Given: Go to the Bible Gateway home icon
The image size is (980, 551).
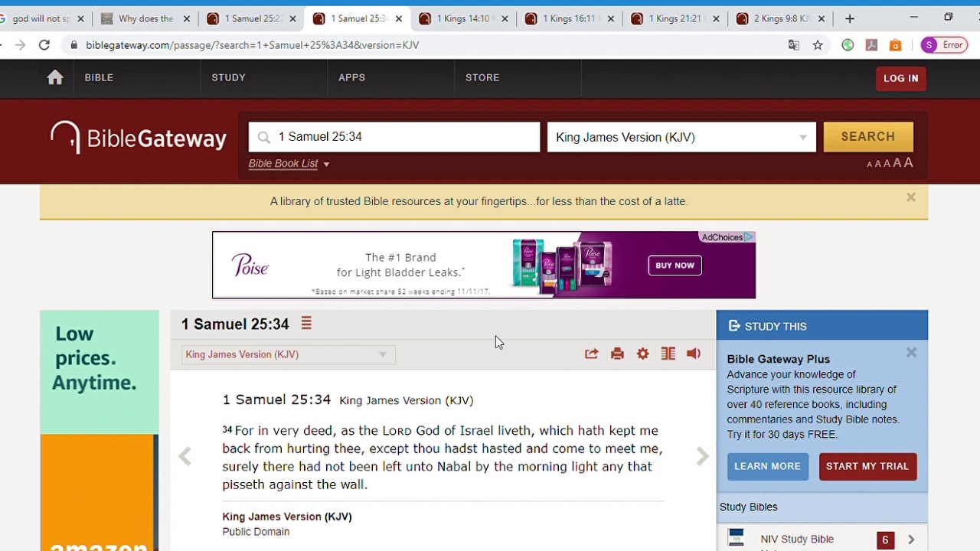Looking at the screenshot, I should (55, 77).
